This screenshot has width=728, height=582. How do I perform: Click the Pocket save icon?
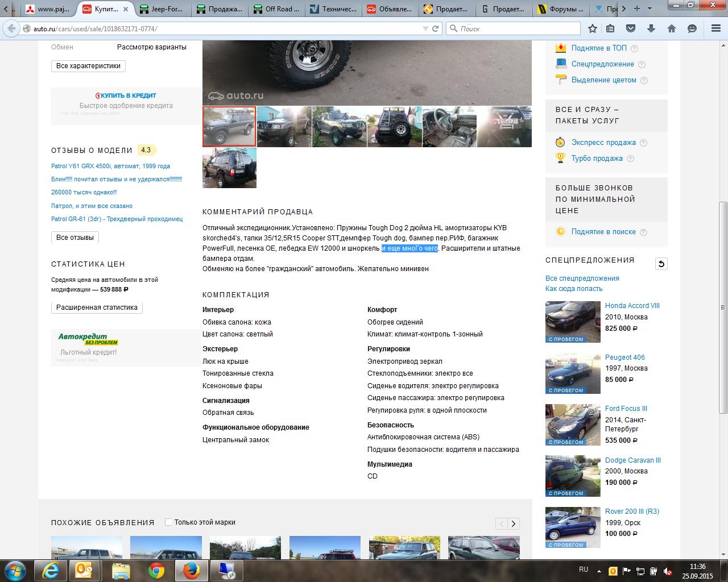(x=631, y=28)
